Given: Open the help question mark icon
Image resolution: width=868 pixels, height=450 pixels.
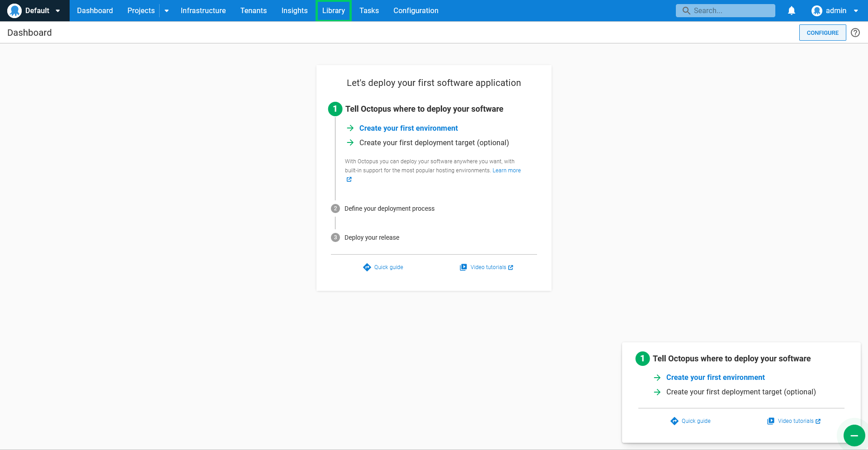Looking at the screenshot, I should point(855,33).
